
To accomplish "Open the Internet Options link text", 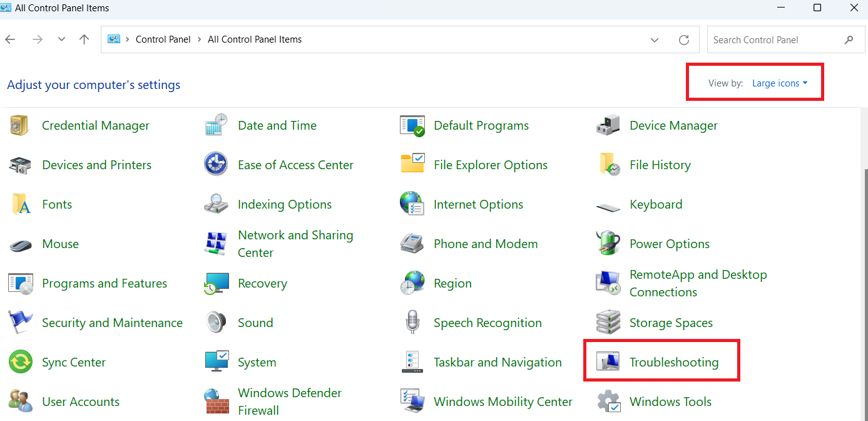I will click(x=478, y=204).
